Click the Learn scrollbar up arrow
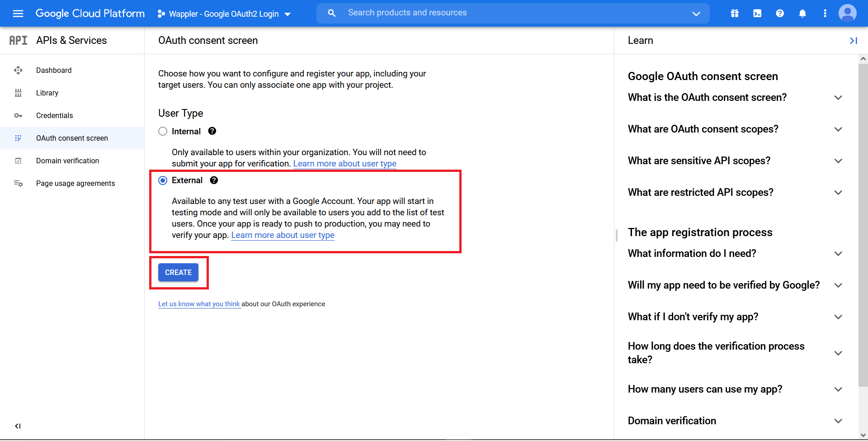 863,59
